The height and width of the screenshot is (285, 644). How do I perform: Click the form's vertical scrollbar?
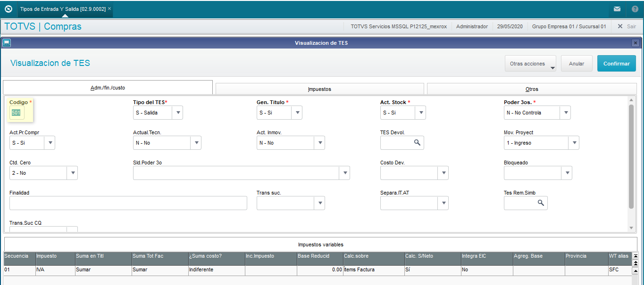(x=631, y=156)
